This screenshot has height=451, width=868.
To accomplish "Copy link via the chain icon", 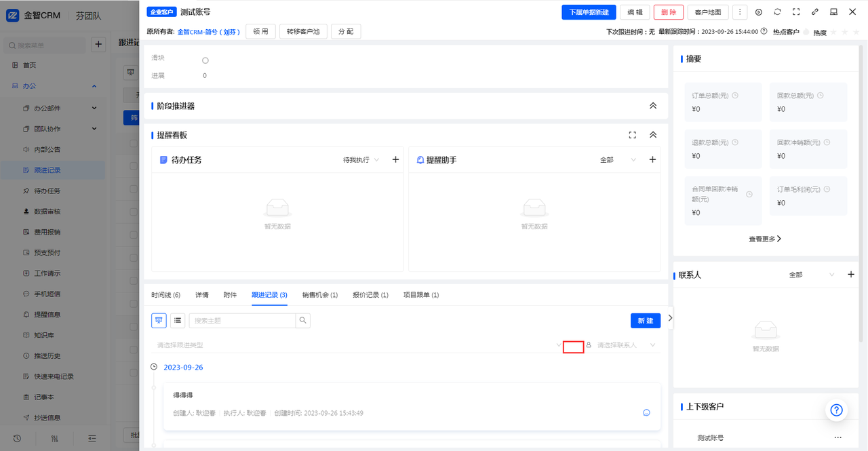I will point(815,12).
